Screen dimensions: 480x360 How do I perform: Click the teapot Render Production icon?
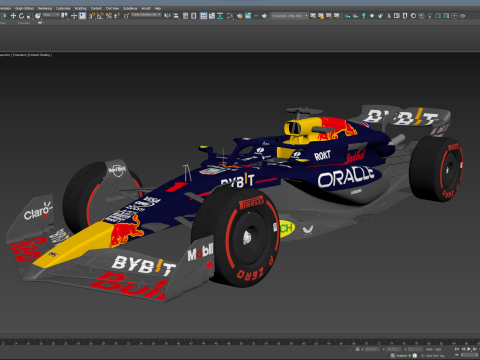point(265,16)
